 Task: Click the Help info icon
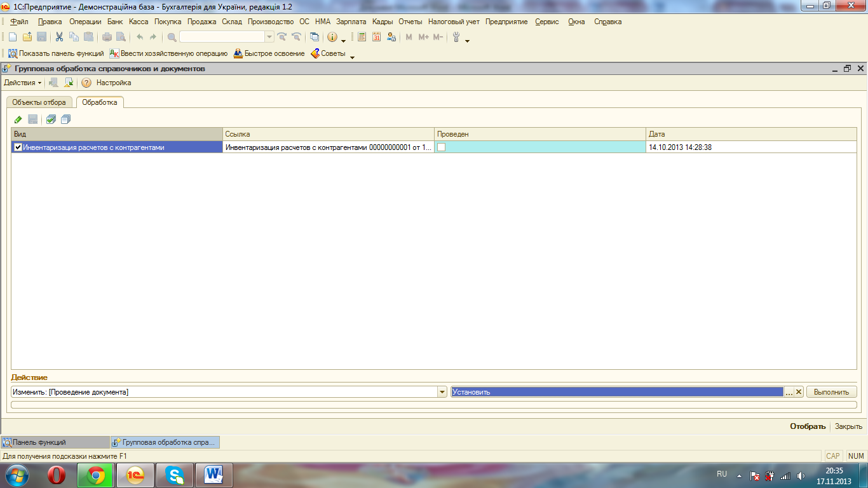[x=332, y=37]
